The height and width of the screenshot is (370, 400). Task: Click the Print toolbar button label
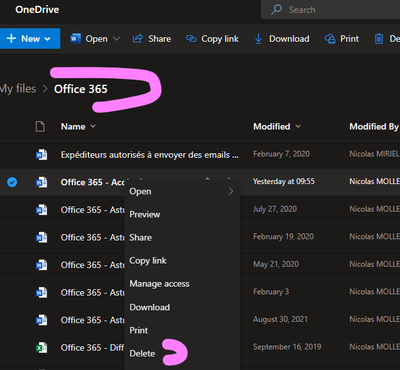349,39
